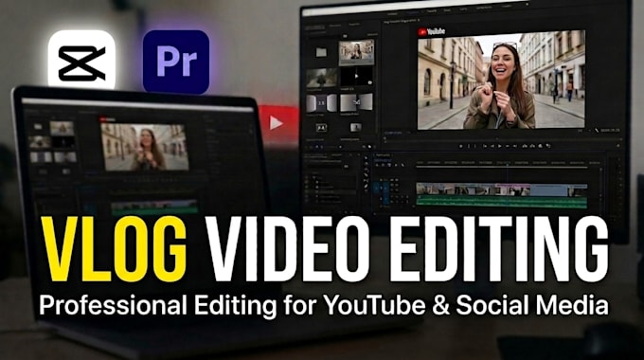
Task: Select the green audio track clip on monitor
Action: tap(502, 202)
